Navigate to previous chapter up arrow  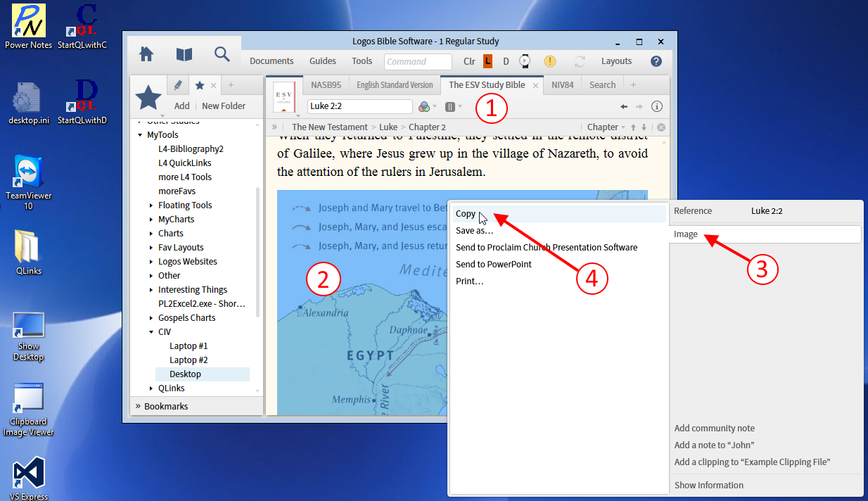point(633,127)
